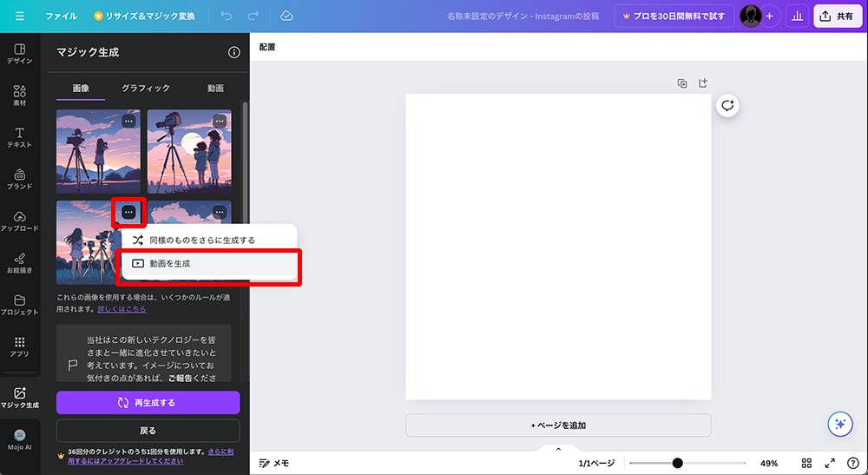Image resolution: width=868 pixels, height=475 pixels.
Task: Expand the page thumbnails chevron
Action: tap(558, 449)
